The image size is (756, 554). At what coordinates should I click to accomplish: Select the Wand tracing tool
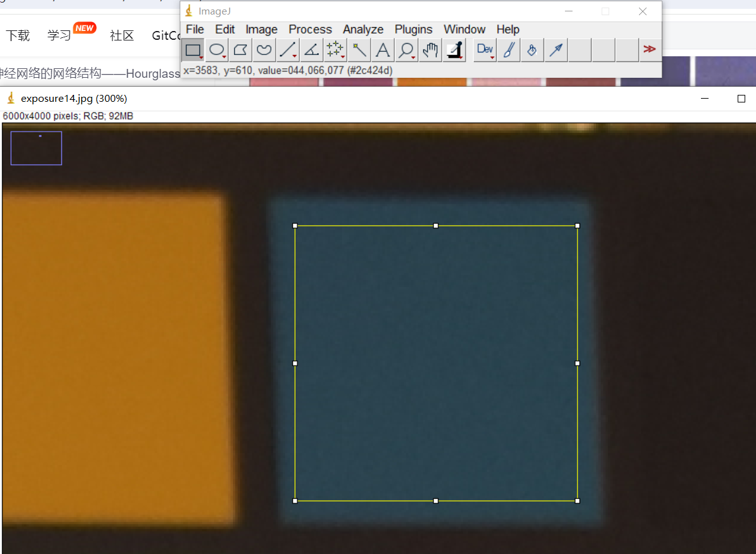(359, 50)
